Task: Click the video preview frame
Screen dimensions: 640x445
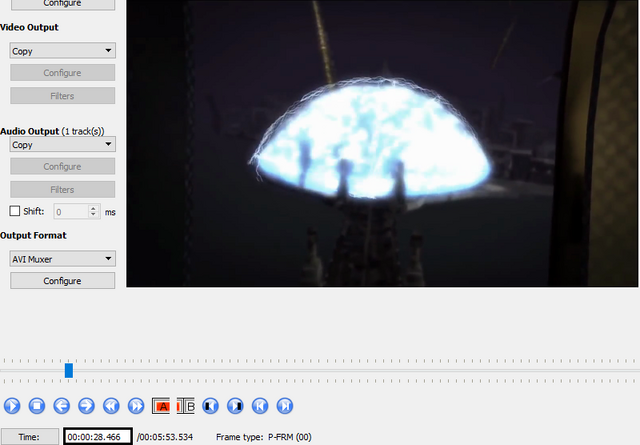Action: coord(382,143)
